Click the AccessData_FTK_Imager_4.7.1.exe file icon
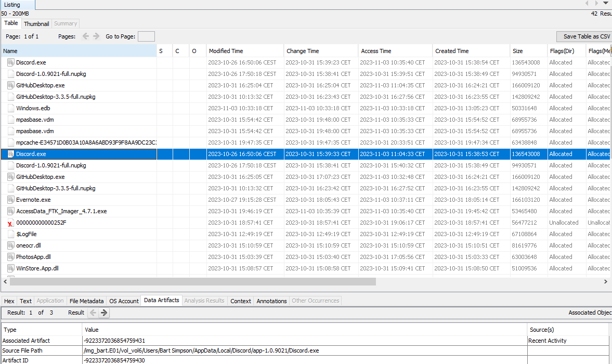The image size is (612, 364). pyautogui.click(x=11, y=211)
